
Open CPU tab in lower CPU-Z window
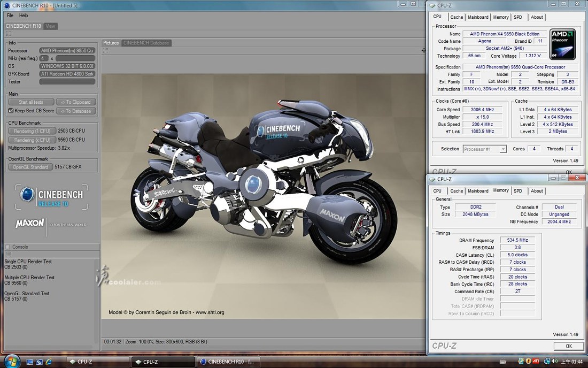(437, 191)
